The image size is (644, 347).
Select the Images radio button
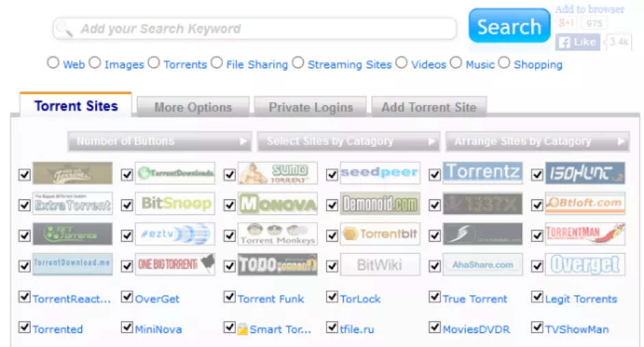point(95,63)
